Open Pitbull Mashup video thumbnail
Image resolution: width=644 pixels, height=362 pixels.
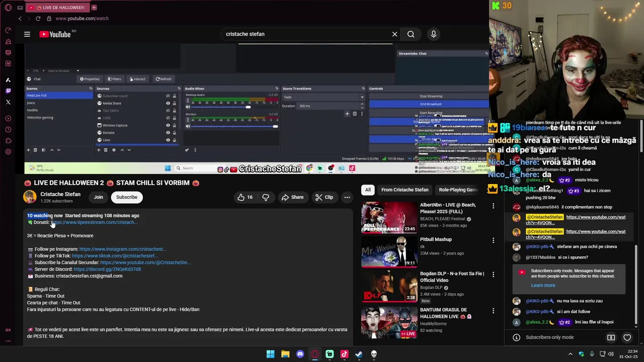point(389,252)
